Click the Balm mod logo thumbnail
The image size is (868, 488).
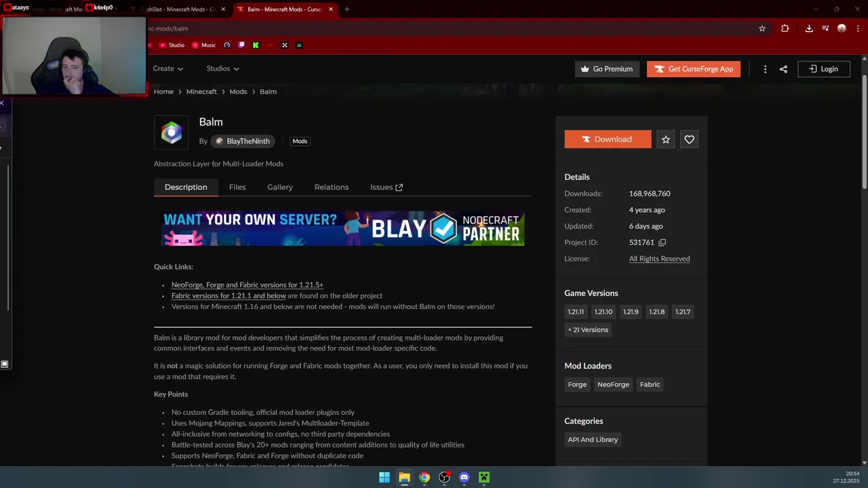(x=171, y=133)
